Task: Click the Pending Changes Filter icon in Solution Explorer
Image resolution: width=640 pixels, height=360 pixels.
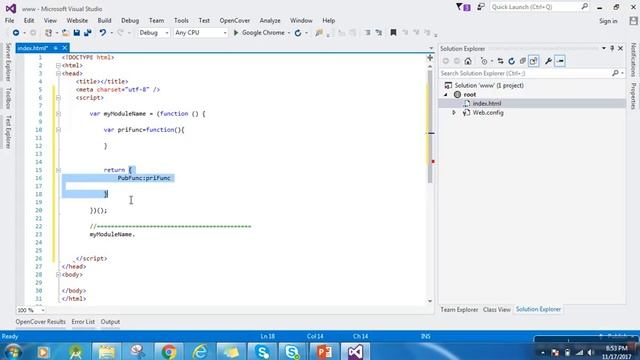Action: tap(484, 61)
